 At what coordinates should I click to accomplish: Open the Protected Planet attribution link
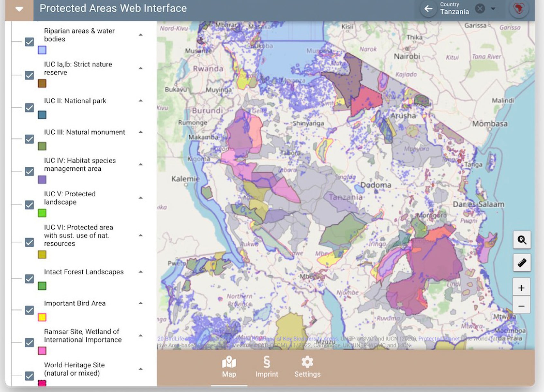(439, 339)
